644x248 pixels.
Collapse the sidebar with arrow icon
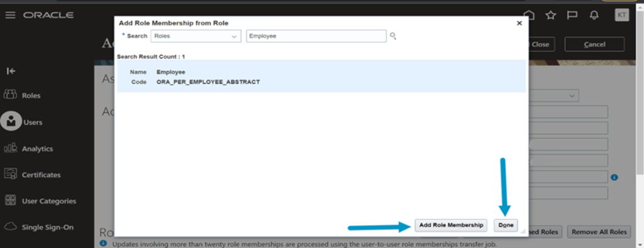click(11, 71)
